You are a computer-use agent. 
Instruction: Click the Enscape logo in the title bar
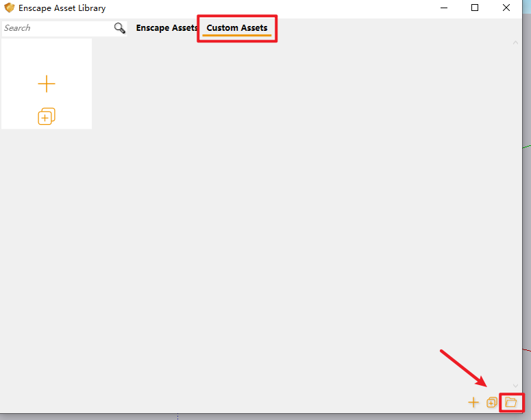pos(10,8)
